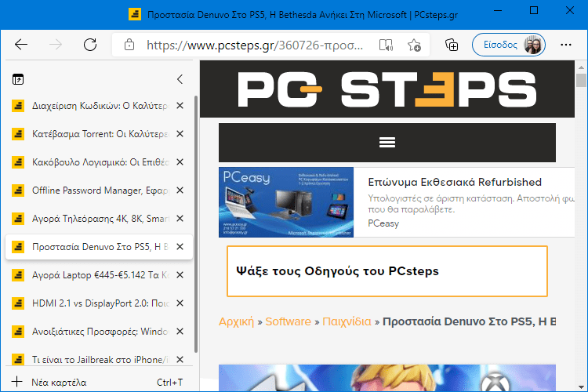Close the Αγορά Laptop tab
Screen dimensions: 588x392
pos(180,275)
